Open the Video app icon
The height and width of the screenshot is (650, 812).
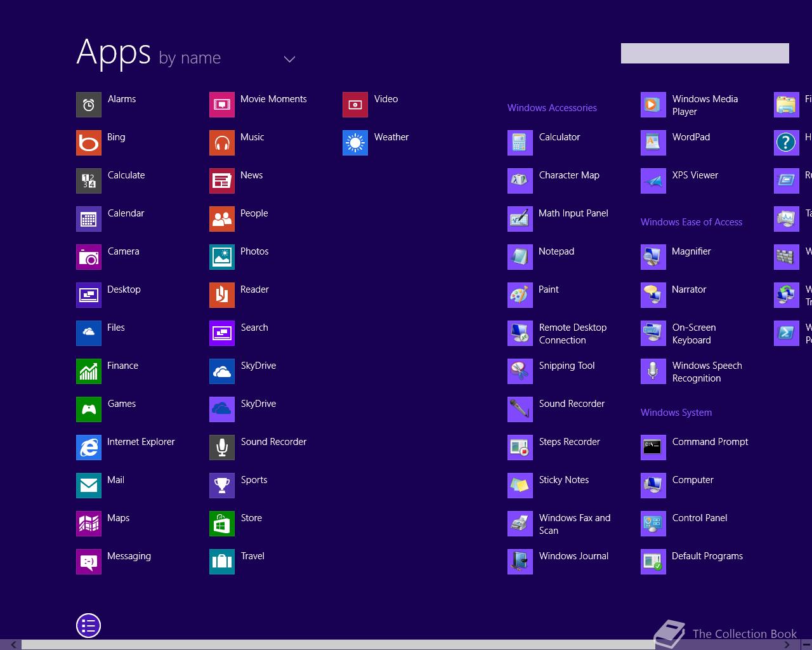355,105
